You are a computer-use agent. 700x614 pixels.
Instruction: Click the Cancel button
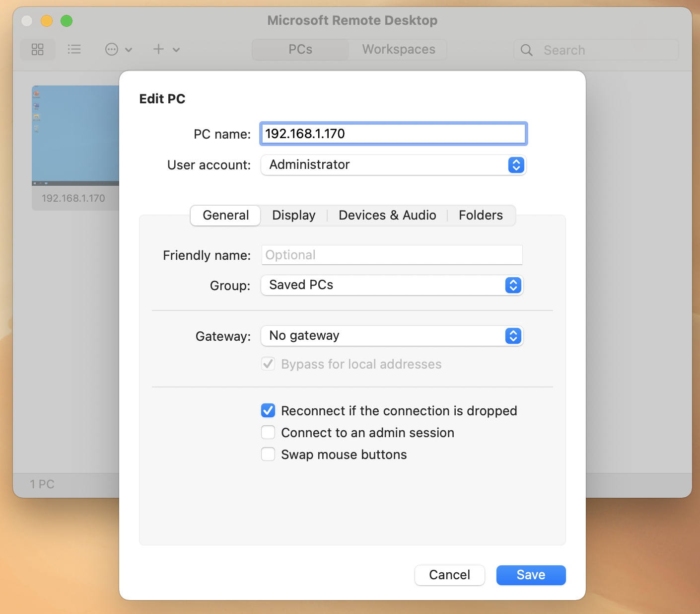coord(450,575)
